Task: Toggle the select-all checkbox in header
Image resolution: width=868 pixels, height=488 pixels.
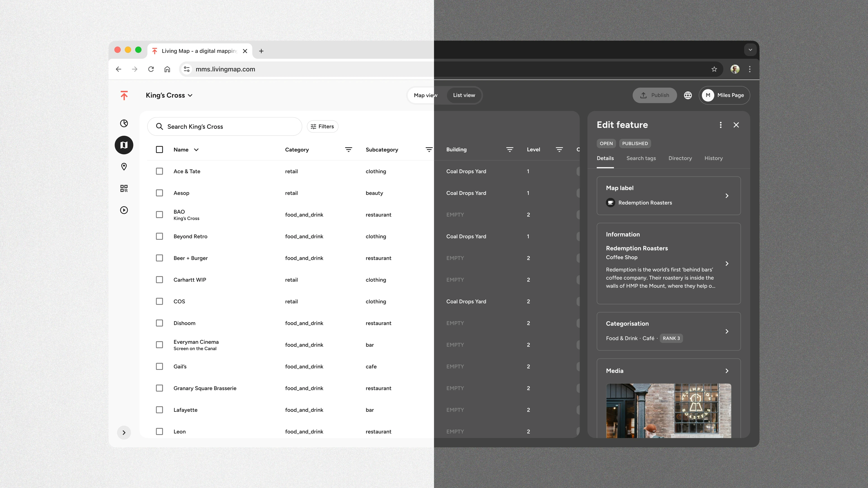Action: pos(159,150)
